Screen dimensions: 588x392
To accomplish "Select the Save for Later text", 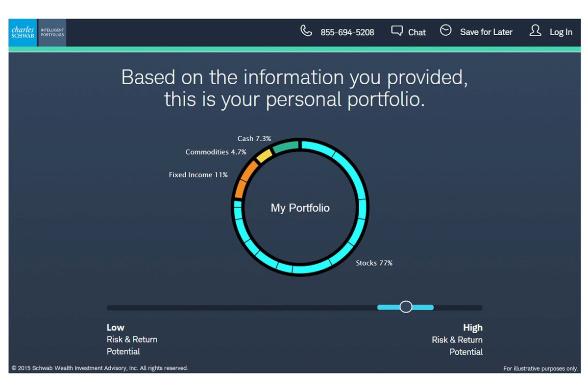I will click(x=486, y=32).
